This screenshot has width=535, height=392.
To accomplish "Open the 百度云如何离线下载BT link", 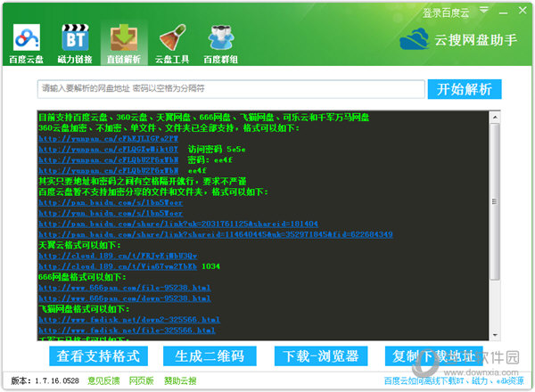I will pos(454,380).
